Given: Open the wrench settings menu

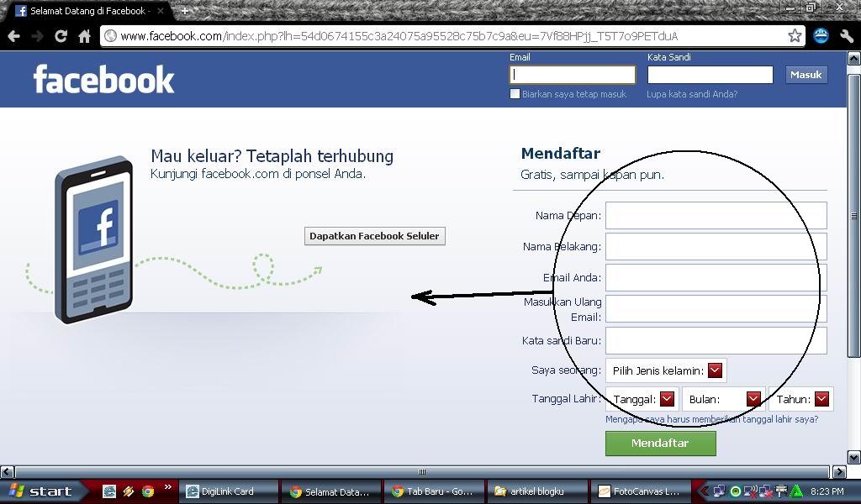Looking at the screenshot, I should coord(846,36).
